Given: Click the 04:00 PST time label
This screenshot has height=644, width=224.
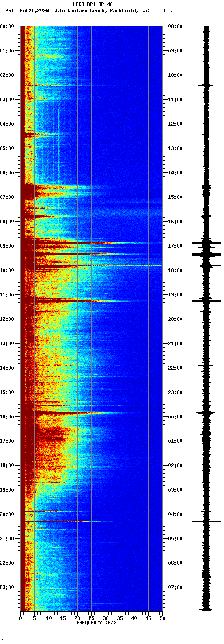Looking at the screenshot, I should (7, 124).
